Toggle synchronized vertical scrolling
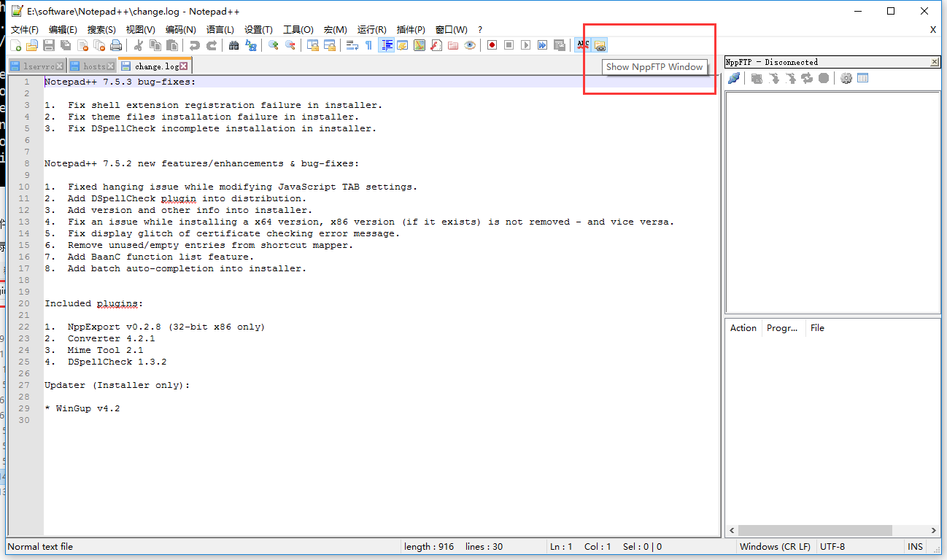947x560 pixels. pos(313,45)
